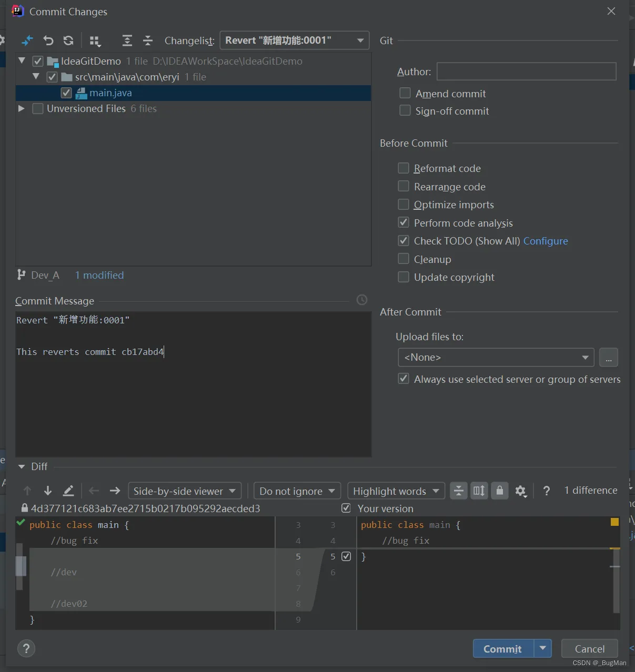Collapse the Diff section
The image size is (635, 672).
click(22, 466)
